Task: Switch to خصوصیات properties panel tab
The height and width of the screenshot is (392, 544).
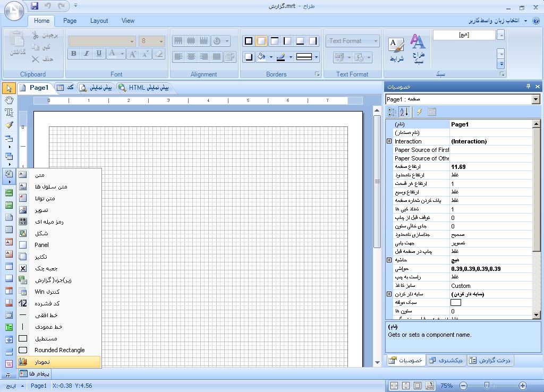Action: (405, 361)
